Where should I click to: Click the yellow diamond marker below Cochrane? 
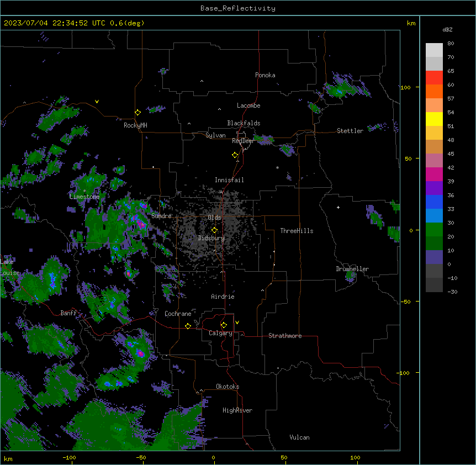coord(188,326)
